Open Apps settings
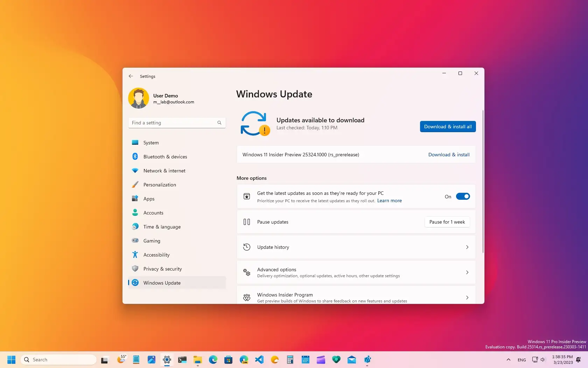The image size is (588, 368). point(177,199)
